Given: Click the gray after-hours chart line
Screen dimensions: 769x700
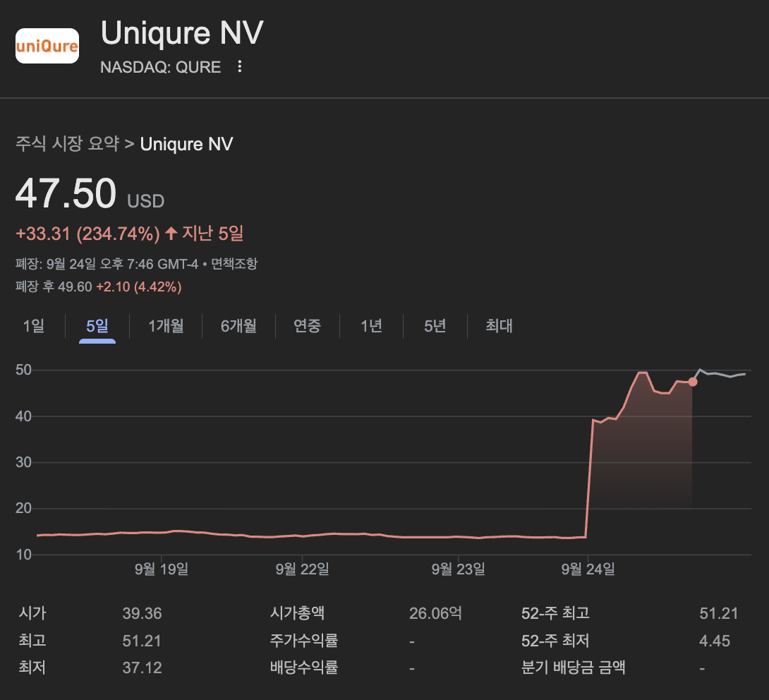Looking at the screenshot, I should tap(721, 375).
